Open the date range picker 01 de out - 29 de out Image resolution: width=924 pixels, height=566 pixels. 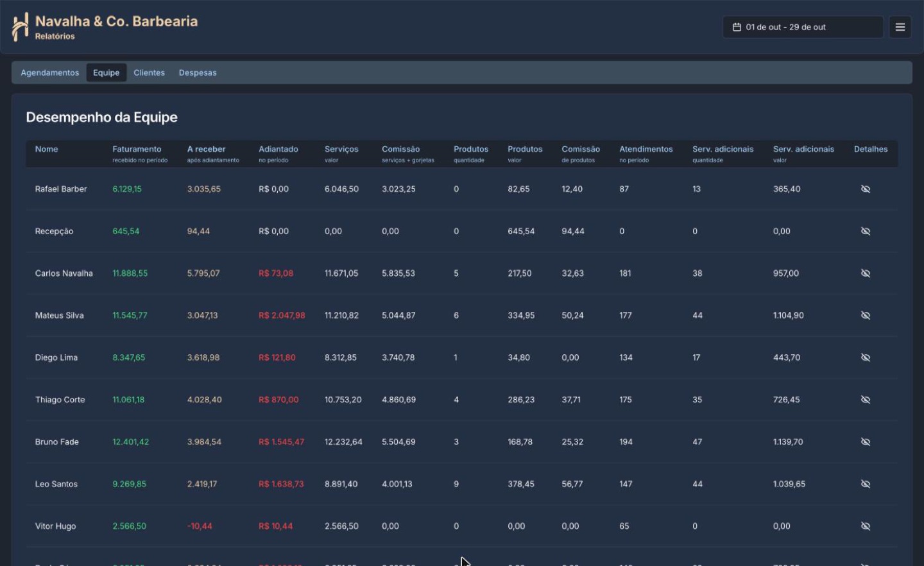click(803, 27)
